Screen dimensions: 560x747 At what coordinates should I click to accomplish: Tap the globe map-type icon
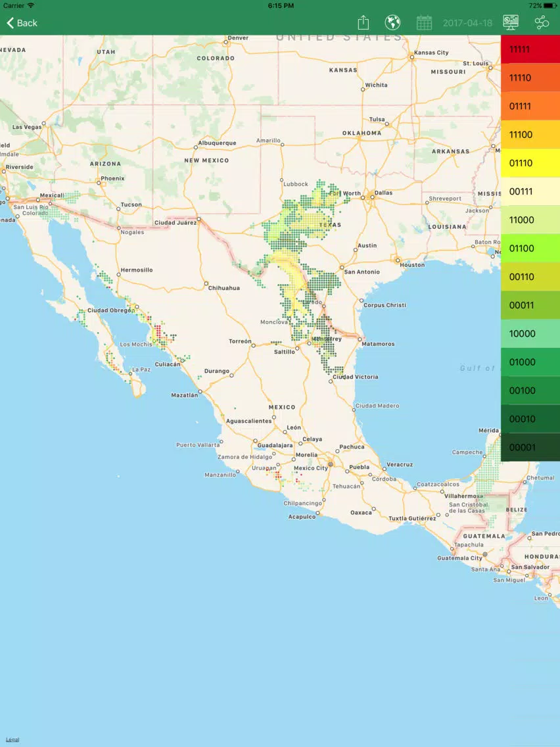pos(392,22)
